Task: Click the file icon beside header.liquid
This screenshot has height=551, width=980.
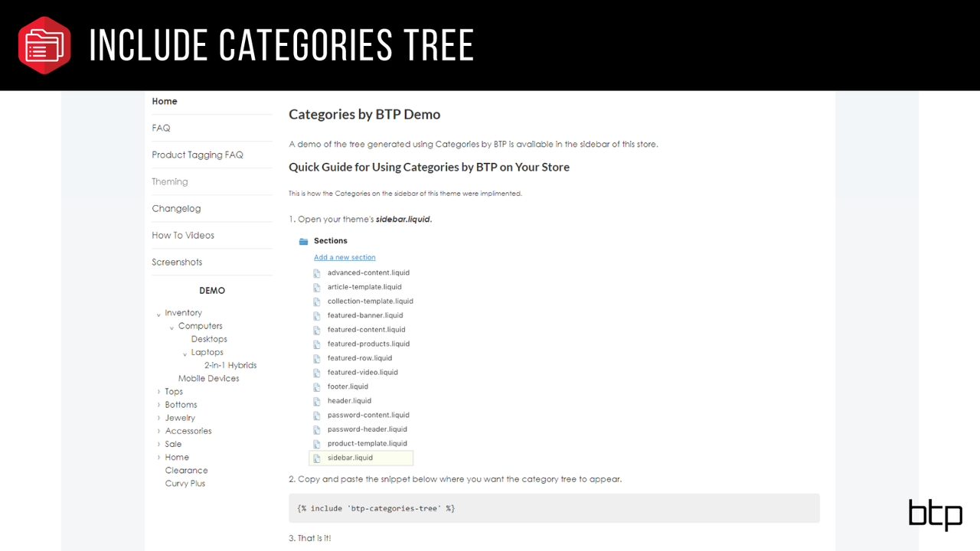Action: point(318,400)
